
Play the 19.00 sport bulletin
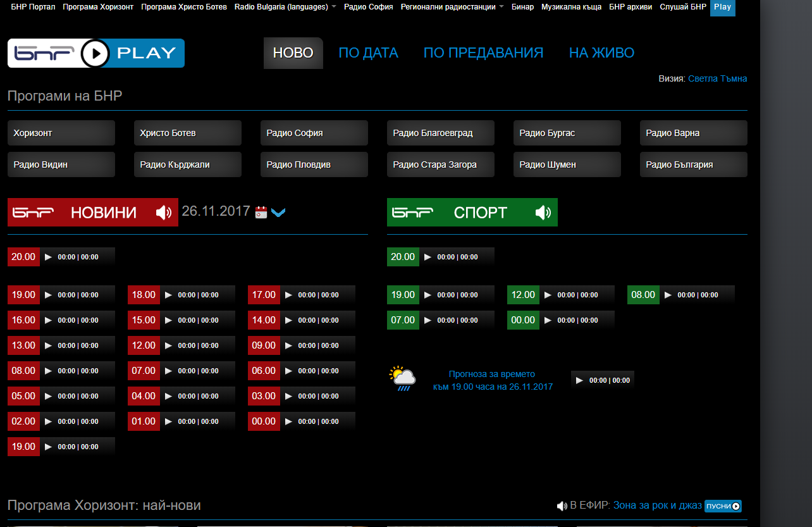click(428, 295)
